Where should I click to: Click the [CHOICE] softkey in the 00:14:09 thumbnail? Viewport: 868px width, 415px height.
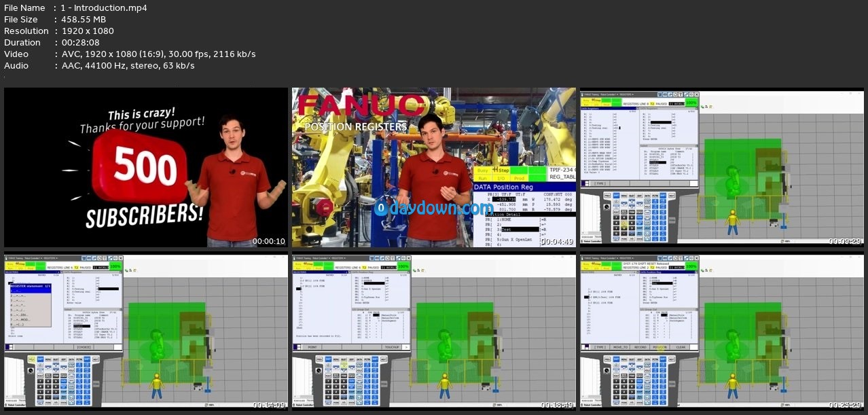tap(84, 347)
